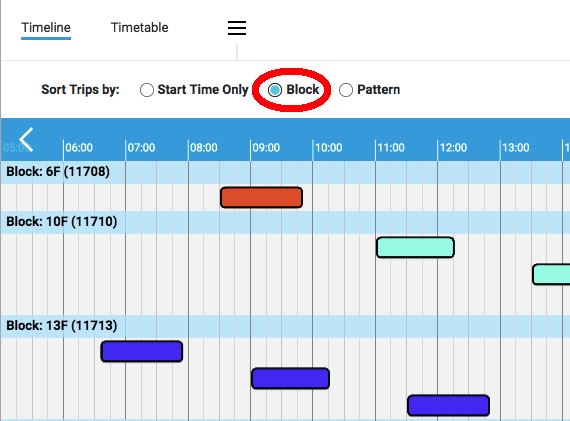This screenshot has height=421, width=570.
Task: Click the 09:00 time marker
Action: pos(266,148)
